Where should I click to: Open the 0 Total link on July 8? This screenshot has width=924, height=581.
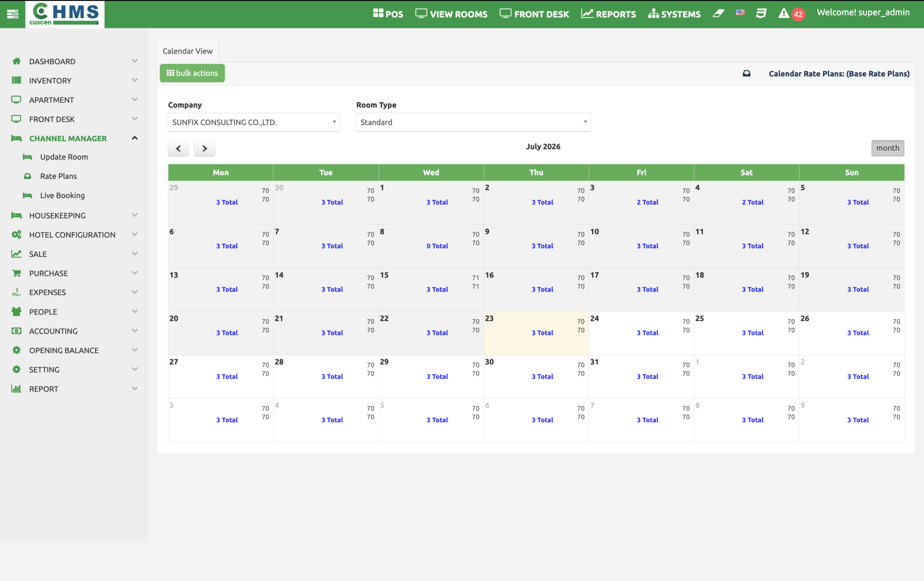(437, 246)
